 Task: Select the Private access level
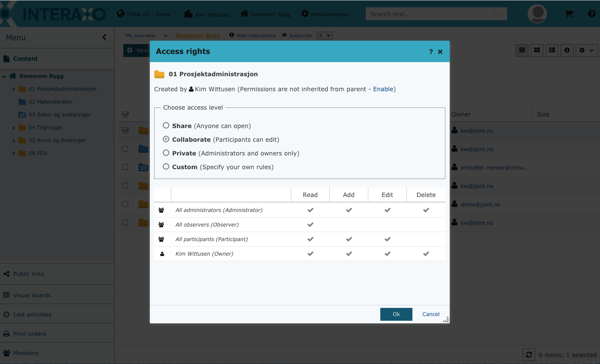point(166,153)
